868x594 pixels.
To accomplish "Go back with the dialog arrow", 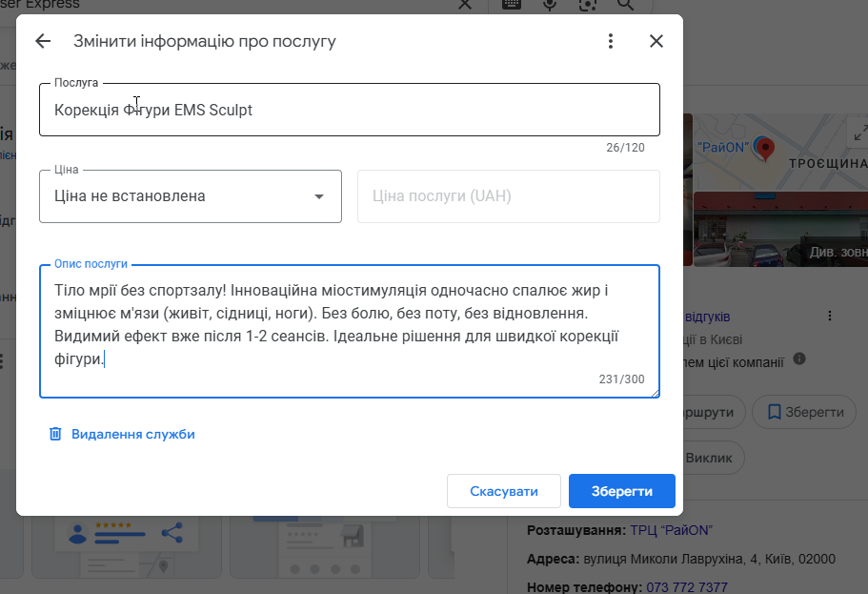I will pyautogui.click(x=42, y=41).
